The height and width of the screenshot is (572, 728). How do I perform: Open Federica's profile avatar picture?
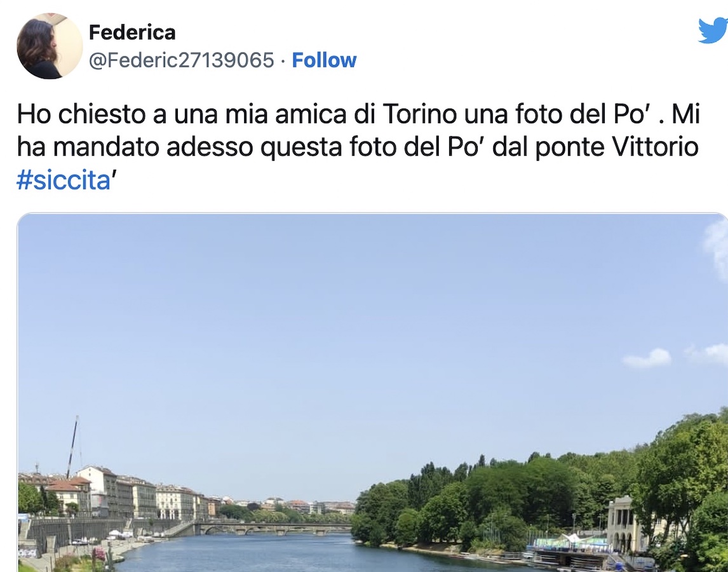tap(50, 46)
